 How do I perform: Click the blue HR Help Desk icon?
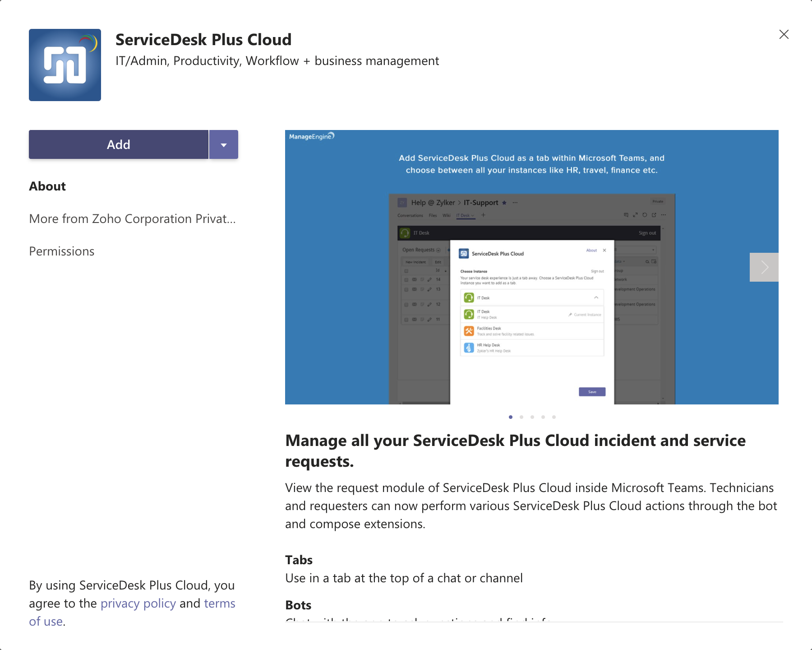(469, 348)
